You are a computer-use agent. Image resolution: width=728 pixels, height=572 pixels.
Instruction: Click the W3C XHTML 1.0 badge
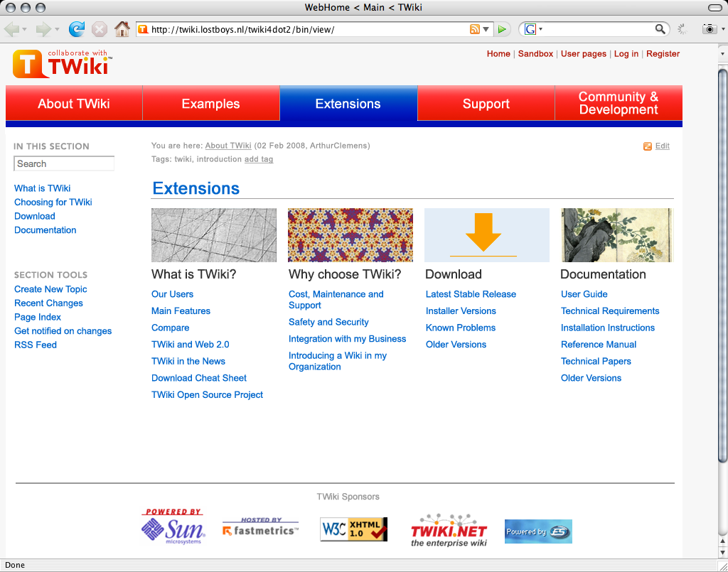pos(353,529)
